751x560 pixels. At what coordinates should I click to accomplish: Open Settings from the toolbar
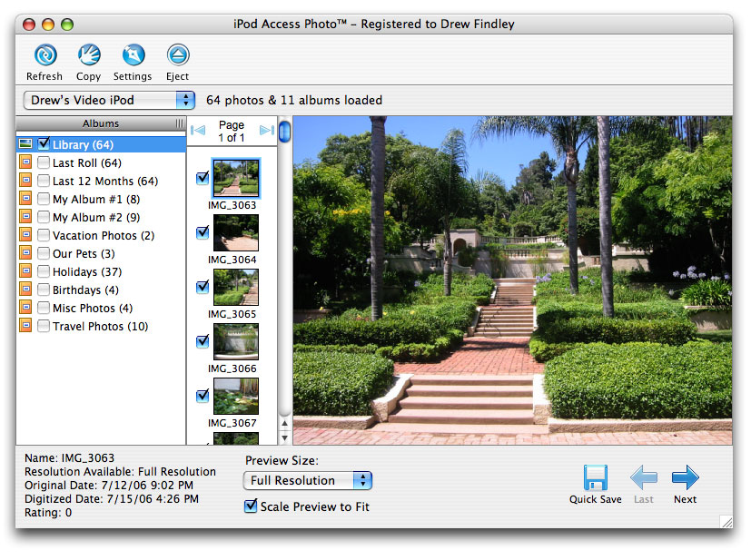point(133,55)
